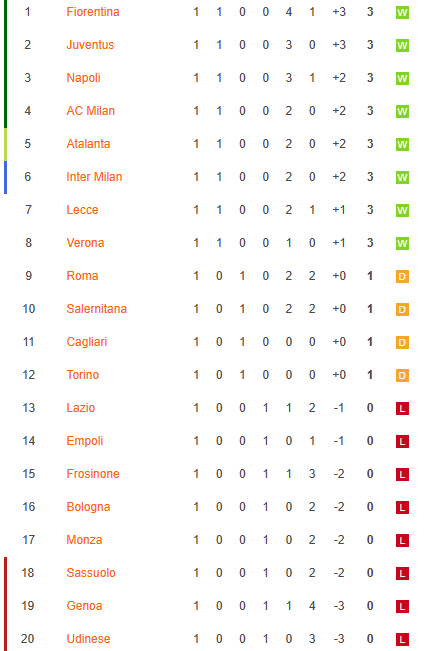Open the Atalanta team link
Screen dimensions: 427x651
tap(88, 144)
